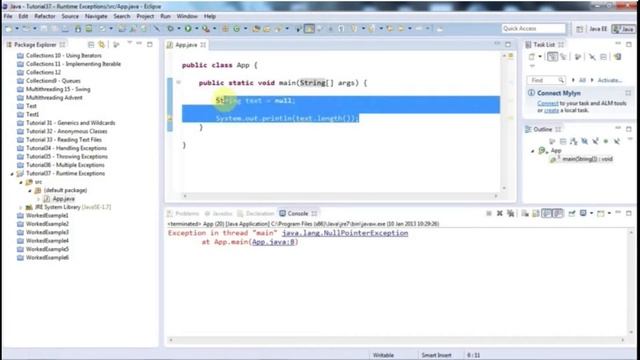Viewport: 640px width, 360px height.
Task: Switch to the Declaration tab
Action: coord(256,213)
